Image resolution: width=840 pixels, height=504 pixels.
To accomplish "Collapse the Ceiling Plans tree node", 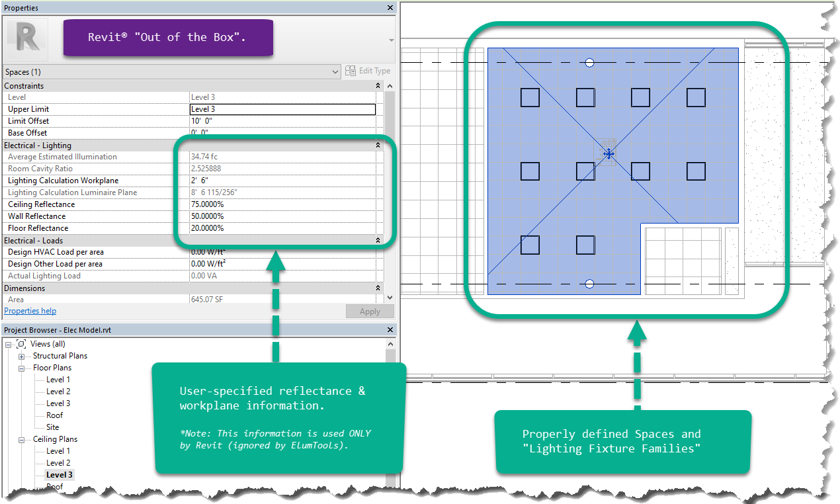I will point(21,439).
